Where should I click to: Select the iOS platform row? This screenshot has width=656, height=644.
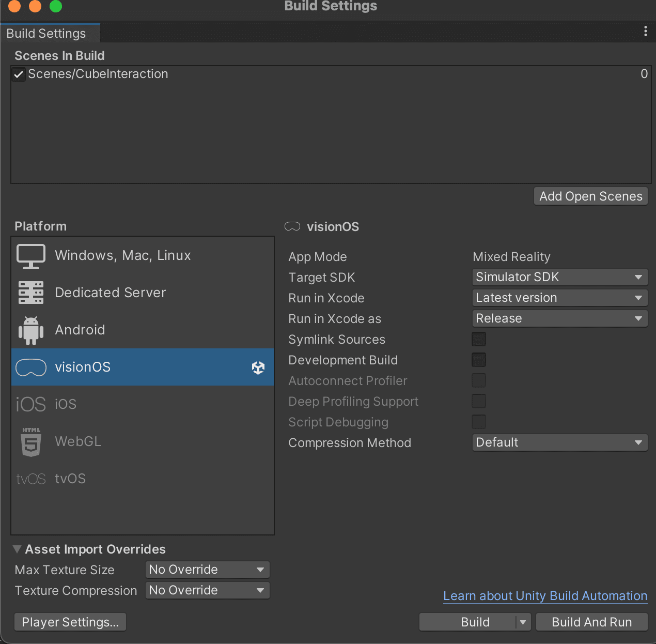(143, 404)
